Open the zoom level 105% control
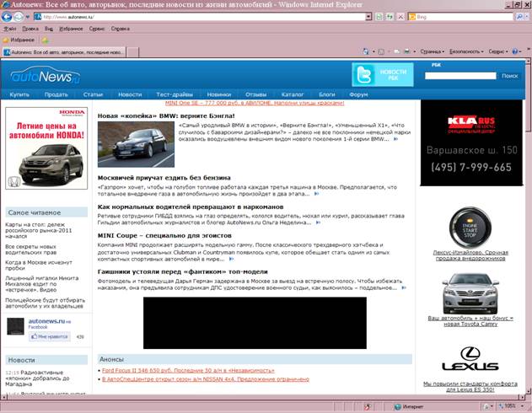This screenshot has height=413, width=532. [508, 406]
